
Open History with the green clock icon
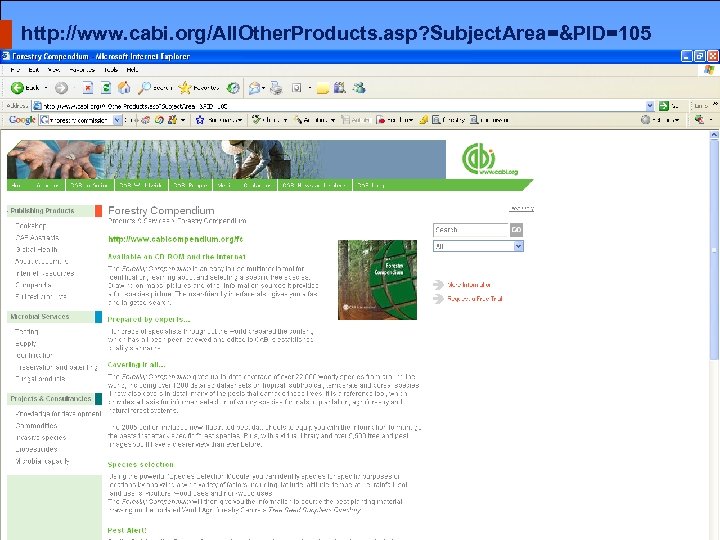pos(233,88)
